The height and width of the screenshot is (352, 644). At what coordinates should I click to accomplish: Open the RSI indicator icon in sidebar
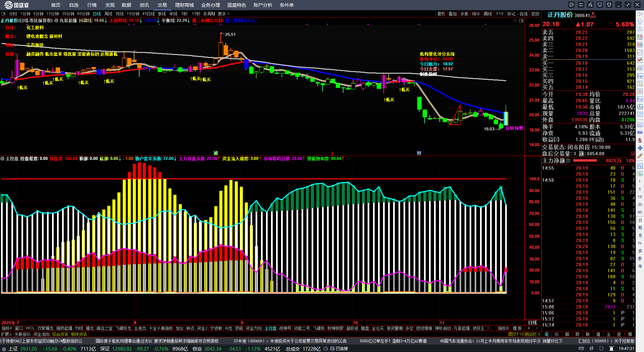pos(640,132)
